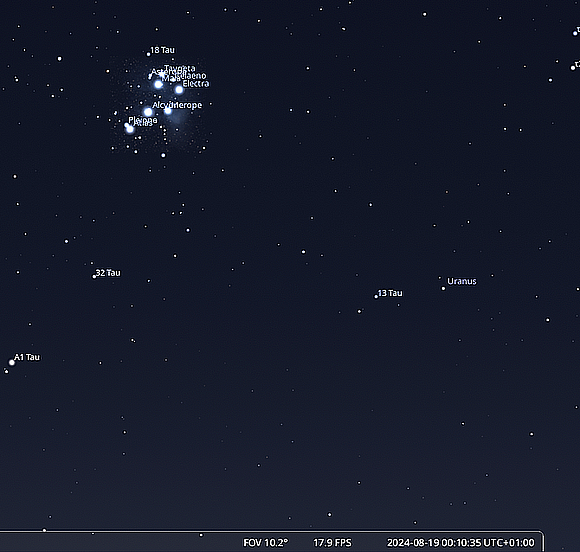Select the star 18 Tau above Pleiades

coord(148,54)
